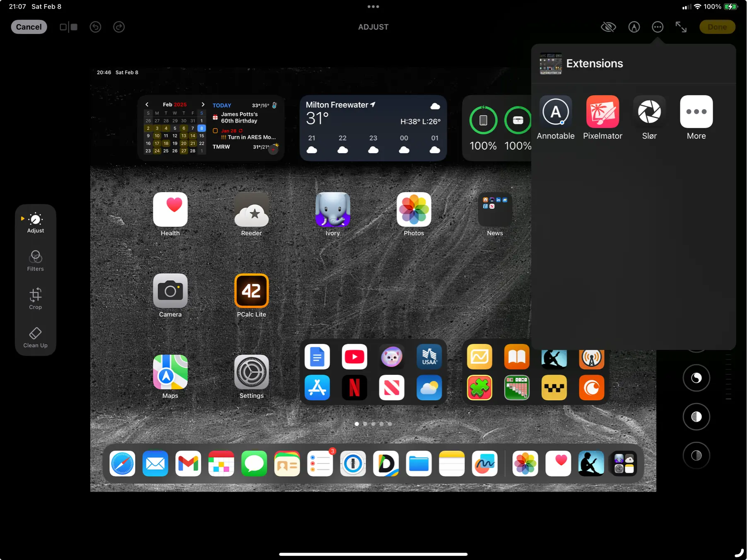This screenshot has width=747, height=560.
Task: Switch to the Adjust tab
Action: (x=36, y=223)
